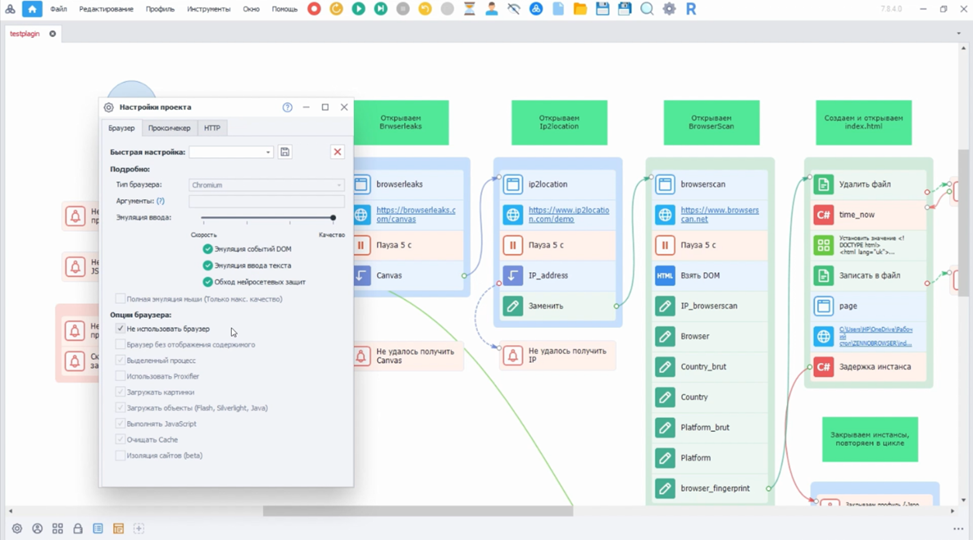Click the horizontal scrollbar thumb of canvas
The image size is (973, 540).
(418, 511)
